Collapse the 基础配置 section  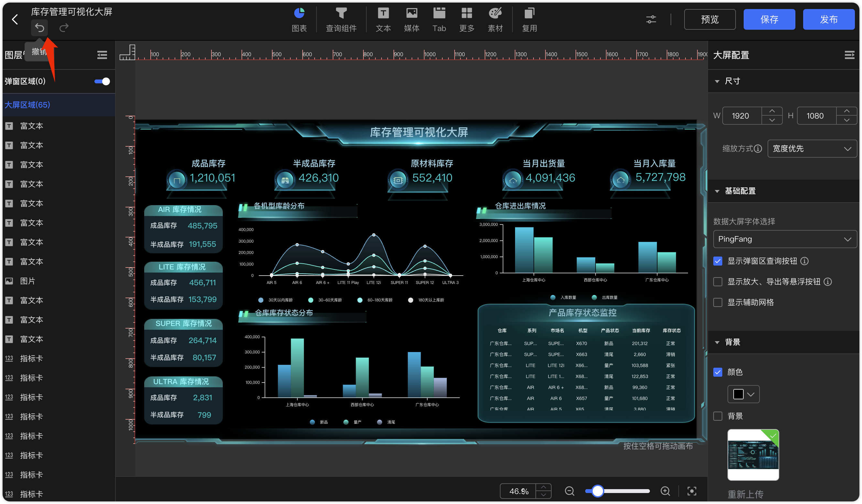[x=717, y=191]
